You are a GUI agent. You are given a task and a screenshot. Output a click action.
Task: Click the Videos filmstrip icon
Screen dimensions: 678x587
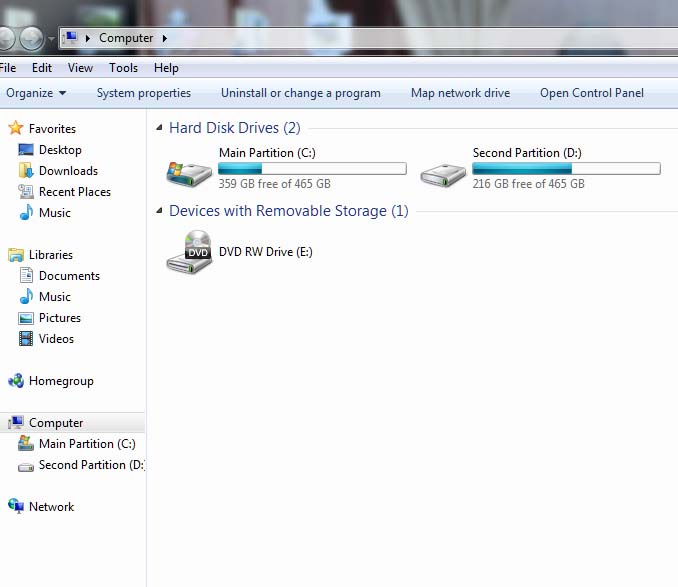26,338
